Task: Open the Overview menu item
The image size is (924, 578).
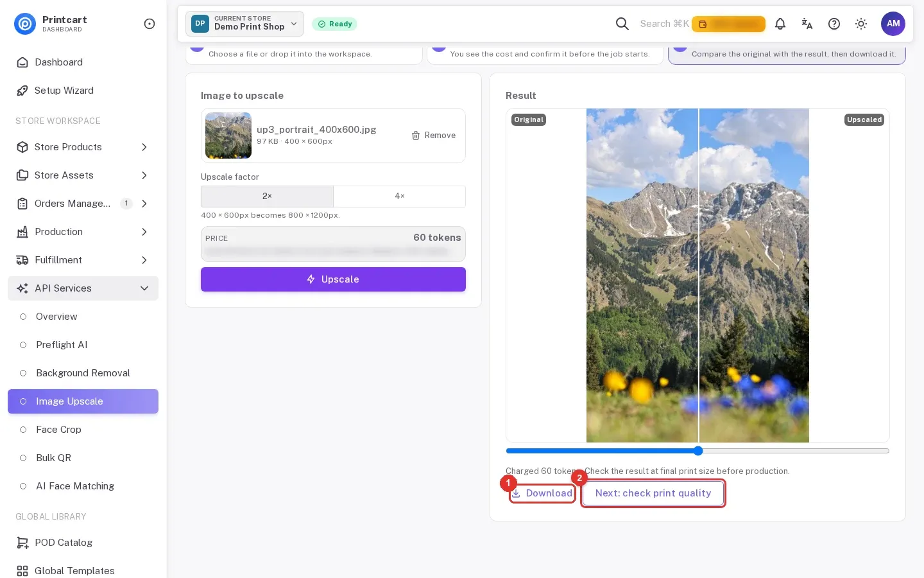Action: tap(83, 317)
